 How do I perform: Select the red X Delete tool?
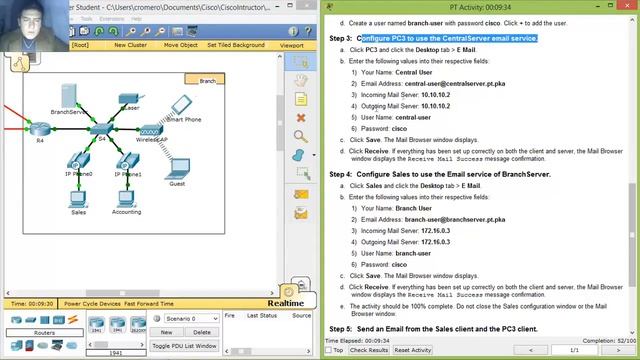point(301,118)
